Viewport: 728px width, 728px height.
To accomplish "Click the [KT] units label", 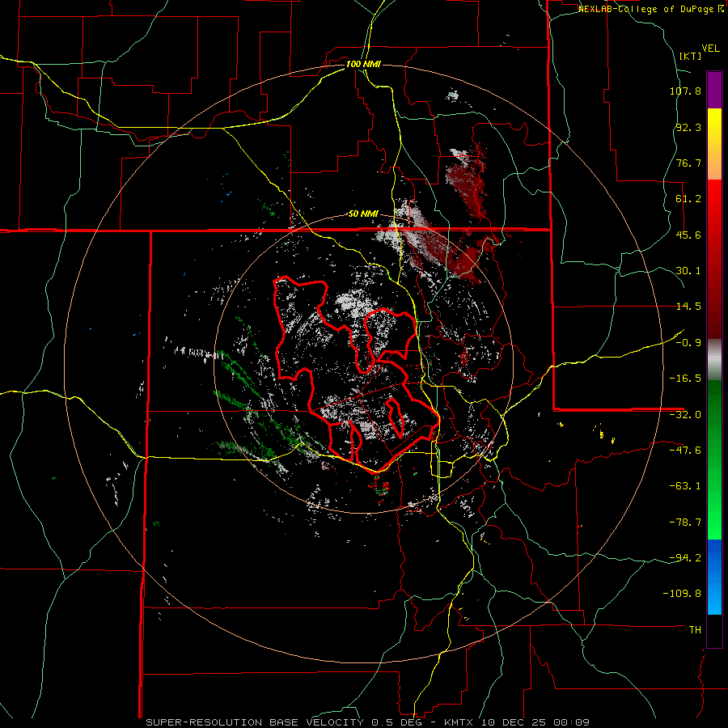I will point(690,56).
